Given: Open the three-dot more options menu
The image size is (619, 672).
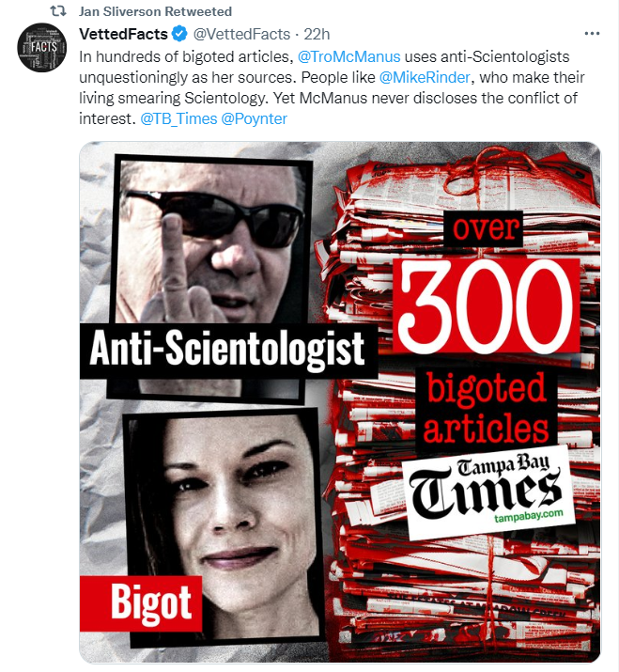Looking at the screenshot, I should tap(592, 34).
